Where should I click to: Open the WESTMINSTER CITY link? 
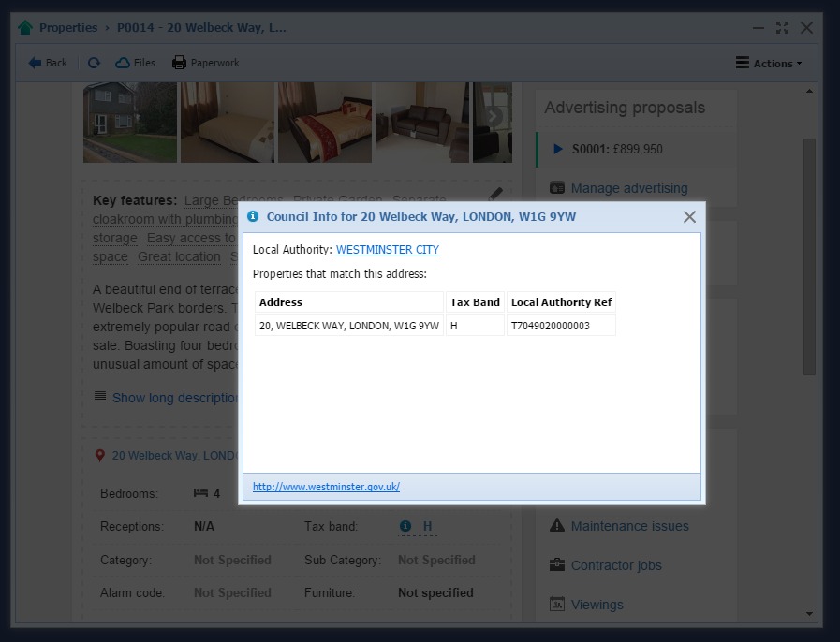tap(387, 250)
